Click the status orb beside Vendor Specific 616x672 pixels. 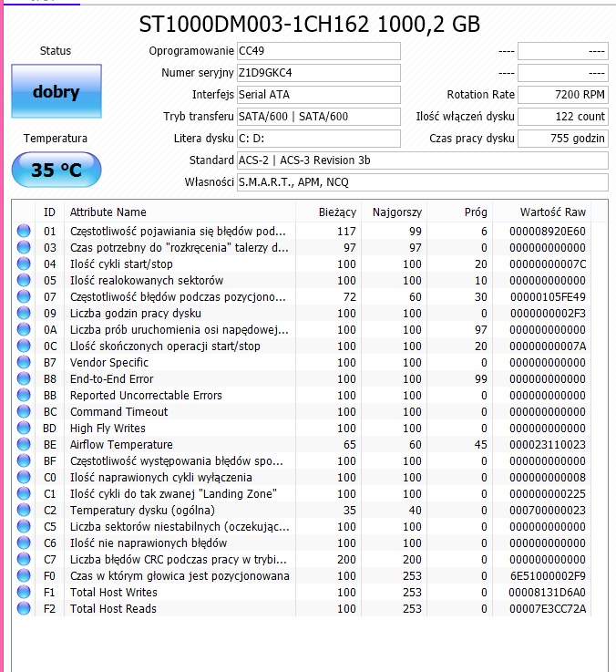coord(24,363)
